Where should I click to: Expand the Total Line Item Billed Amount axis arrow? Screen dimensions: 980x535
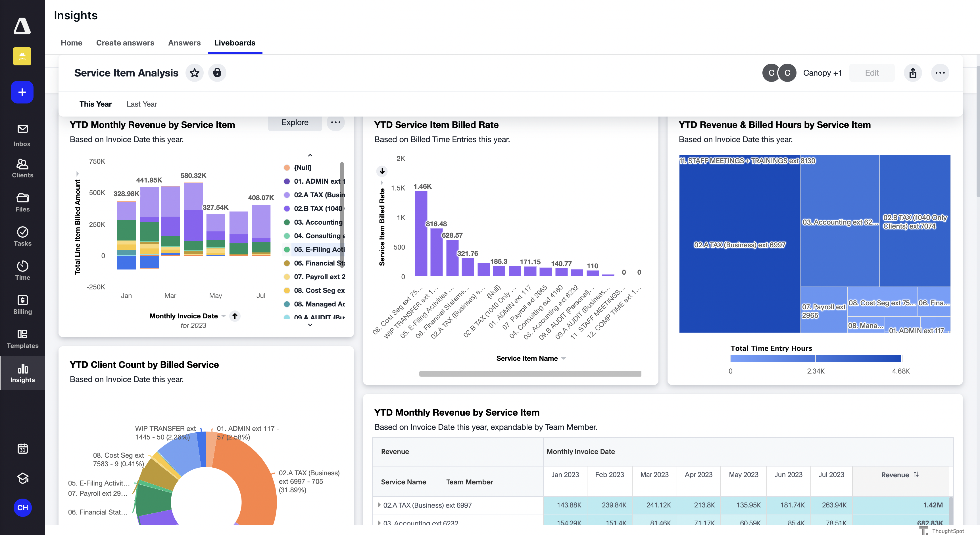77,174
